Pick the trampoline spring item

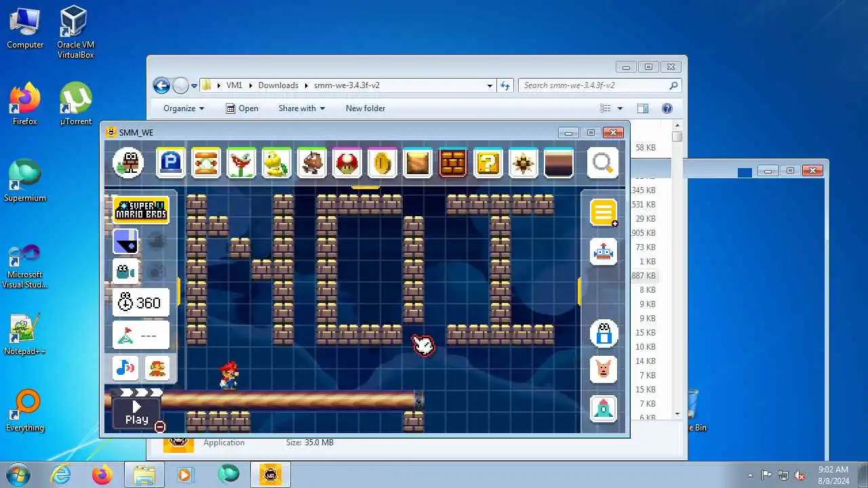tap(206, 163)
